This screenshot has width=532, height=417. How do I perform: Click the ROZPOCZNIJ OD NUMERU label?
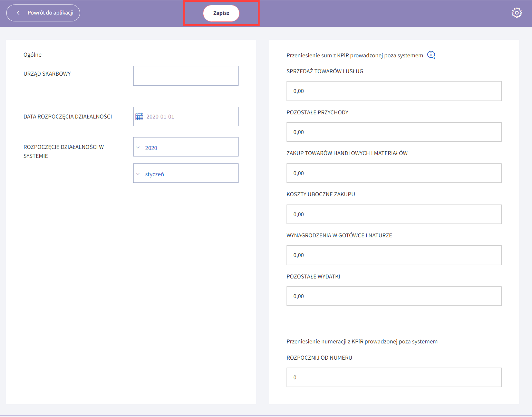pyautogui.click(x=319, y=358)
